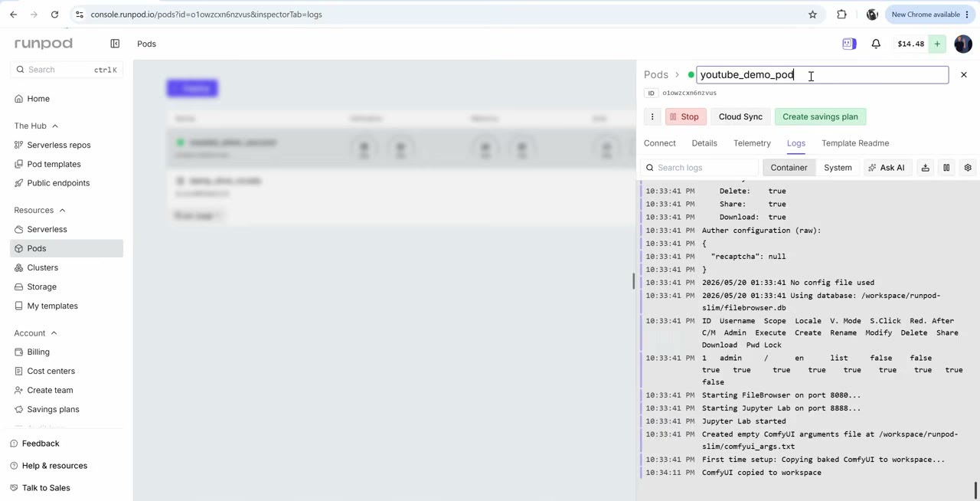
Task: Open the notifications bell
Action: (876, 44)
